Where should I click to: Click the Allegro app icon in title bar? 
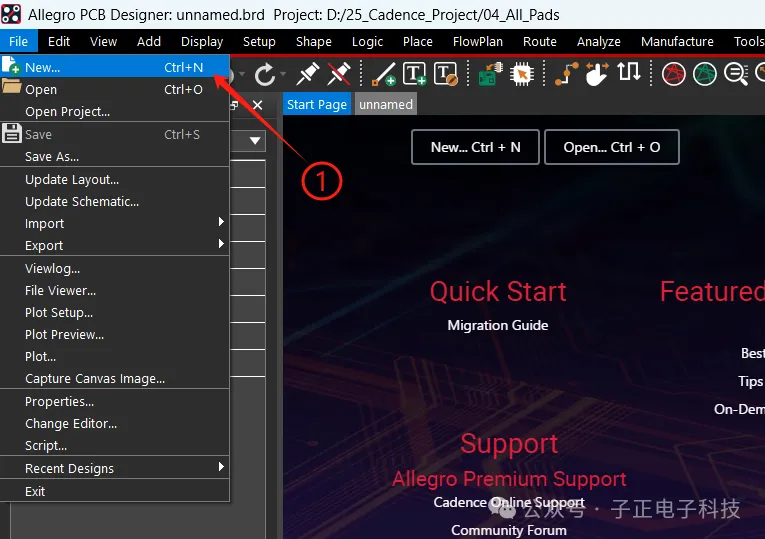pyautogui.click(x=11, y=14)
